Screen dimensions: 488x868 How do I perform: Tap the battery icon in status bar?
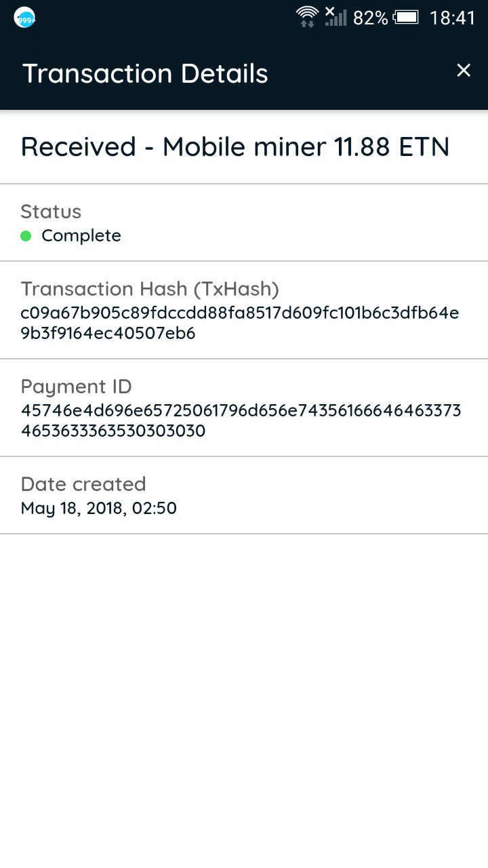coord(406,17)
